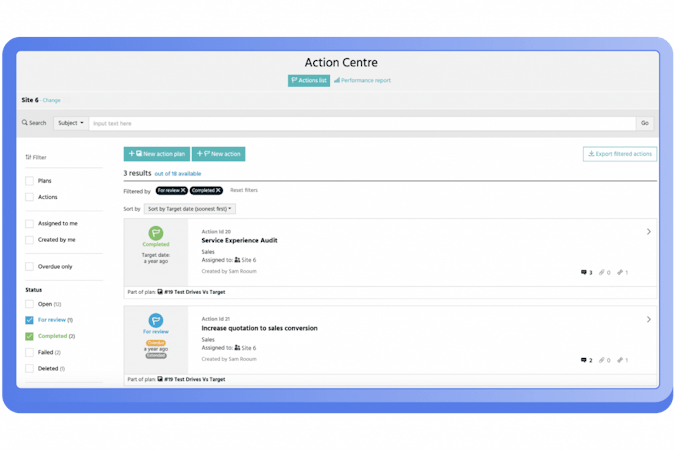The image size is (675, 450).
Task: Uncheck the For review status
Action: 29,320
